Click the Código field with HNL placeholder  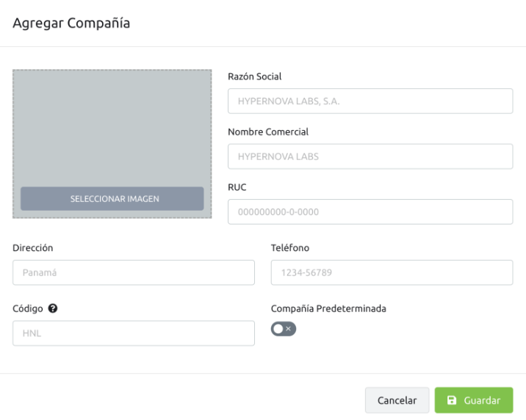coord(134,333)
